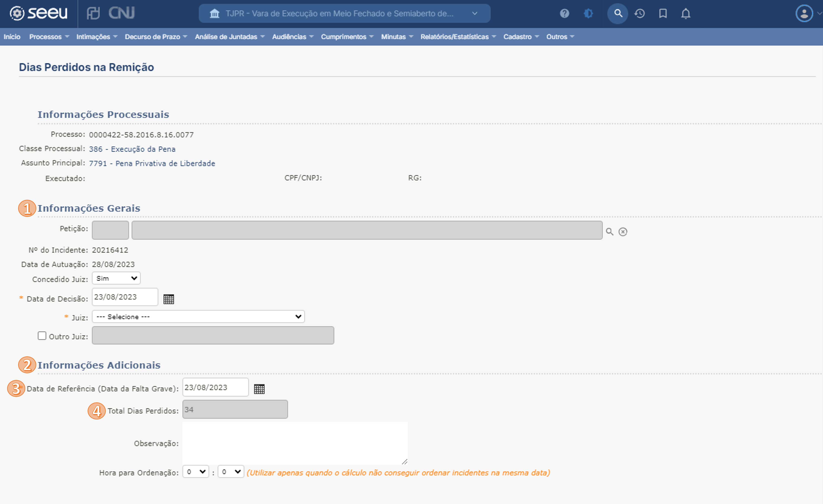823x504 pixels.
Task: Open the Processos menu
Action: point(49,37)
